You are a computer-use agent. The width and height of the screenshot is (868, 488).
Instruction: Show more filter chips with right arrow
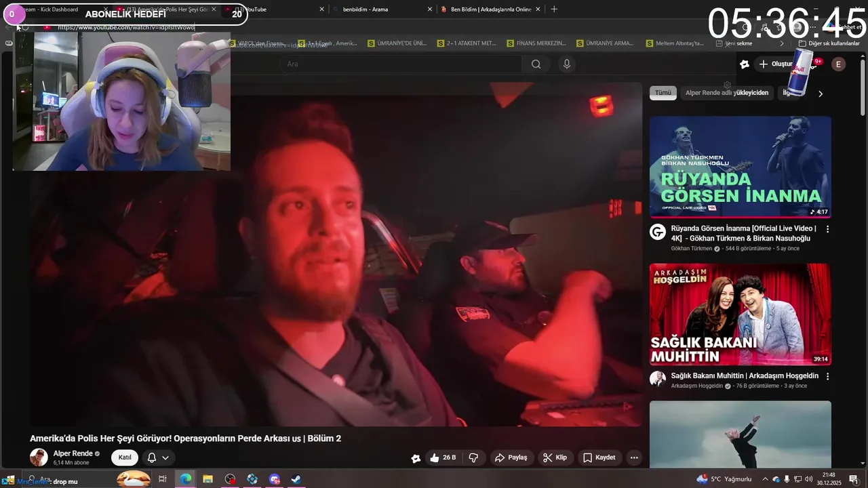pos(821,94)
